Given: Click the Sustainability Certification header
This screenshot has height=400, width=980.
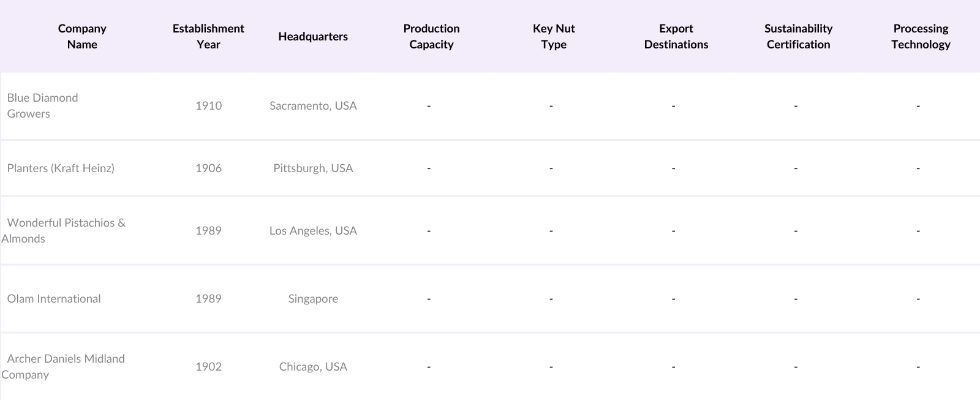Looking at the screenshot, I should (798, 36).
